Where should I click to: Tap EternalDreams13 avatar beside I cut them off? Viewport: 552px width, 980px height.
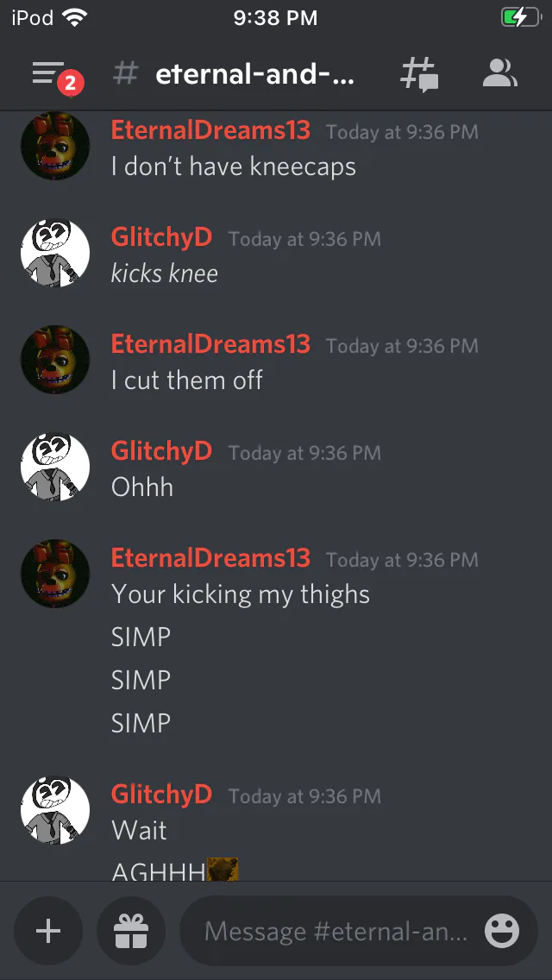pos(55,360)
